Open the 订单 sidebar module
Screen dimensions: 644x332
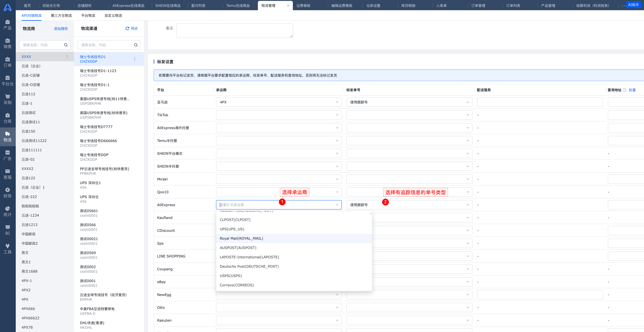[x=7, y=62]
